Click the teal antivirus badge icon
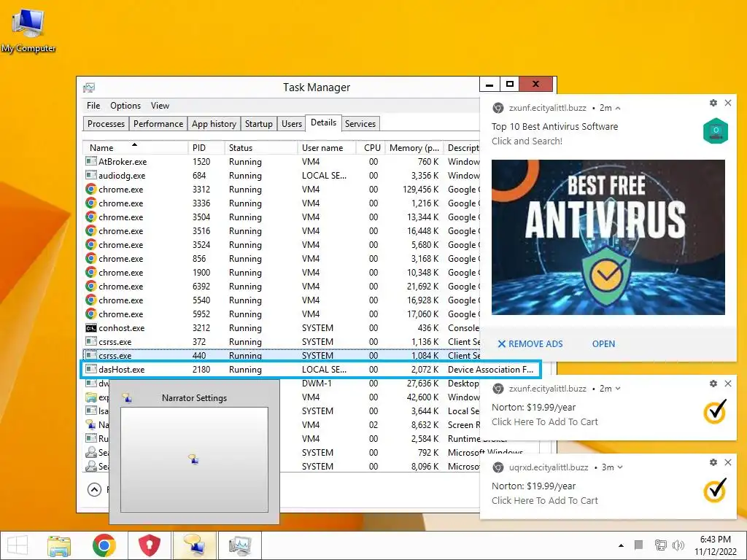This screenshot has width=747, height=560. 715,131
